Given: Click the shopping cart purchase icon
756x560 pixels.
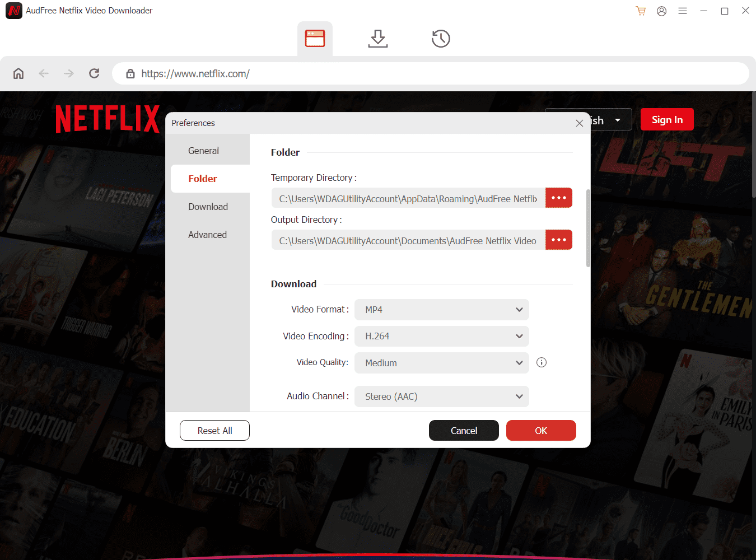Looking at the screenshot, I should 641,11.
